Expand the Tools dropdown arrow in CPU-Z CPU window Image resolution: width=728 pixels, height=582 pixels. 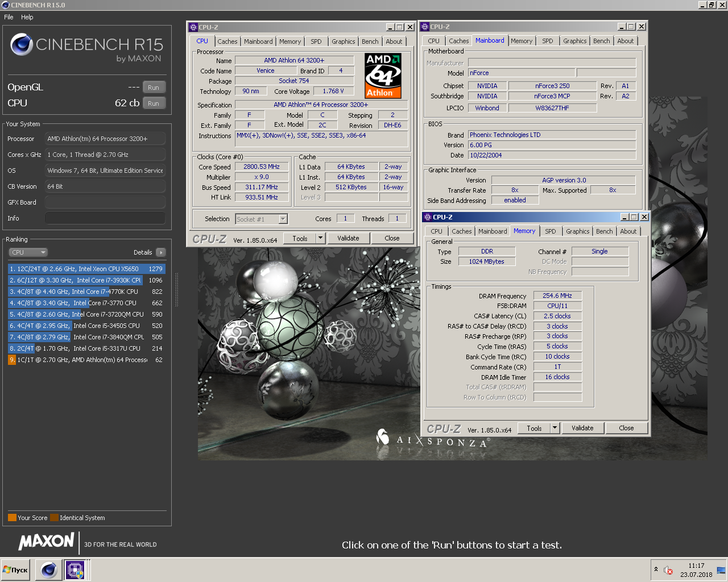[x=320, y=238]
